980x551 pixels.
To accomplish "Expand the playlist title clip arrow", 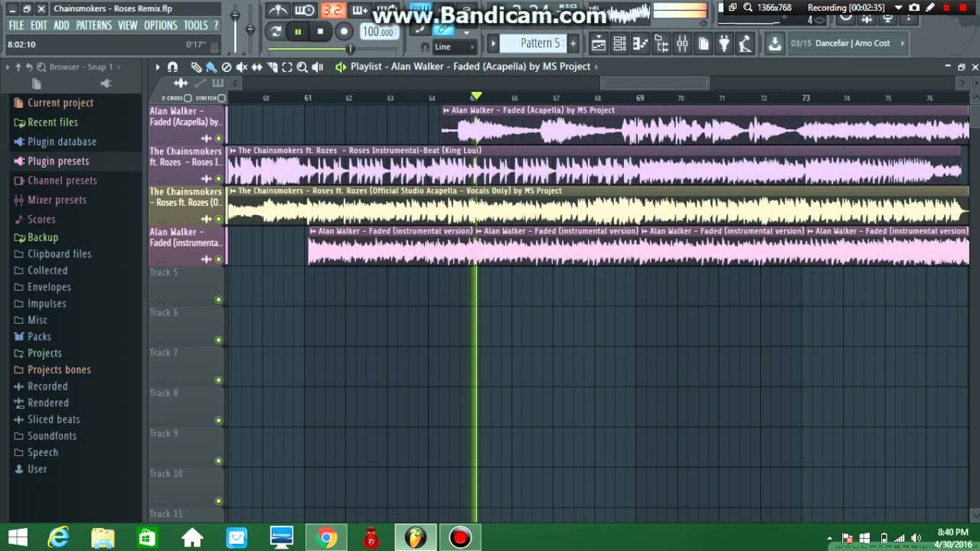I will point(596,67).
